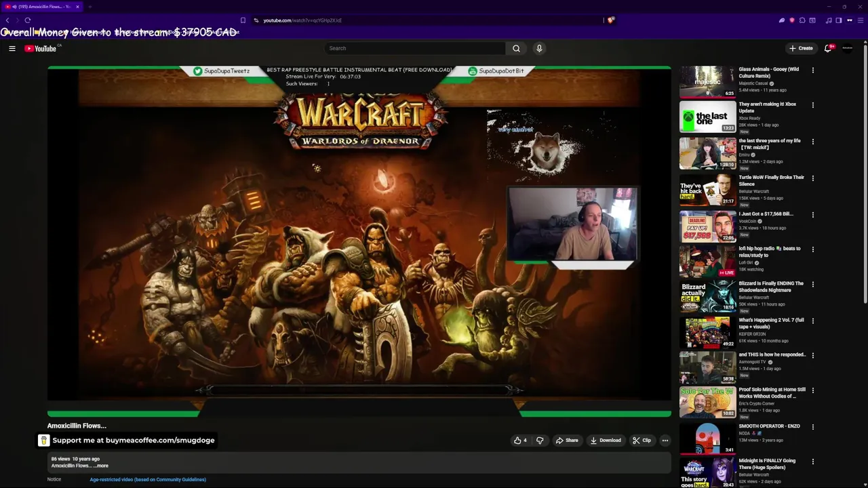Open Age-restricted video Community Guidelines link
The width and height of the screenshot is (868, 488).
tap(148, 479)
